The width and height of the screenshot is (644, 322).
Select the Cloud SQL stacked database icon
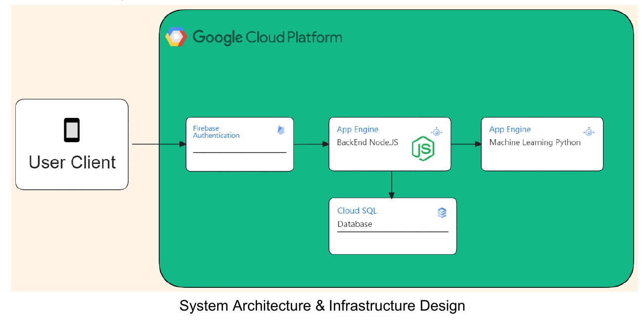pyautogui.click(x=443, y=213)
